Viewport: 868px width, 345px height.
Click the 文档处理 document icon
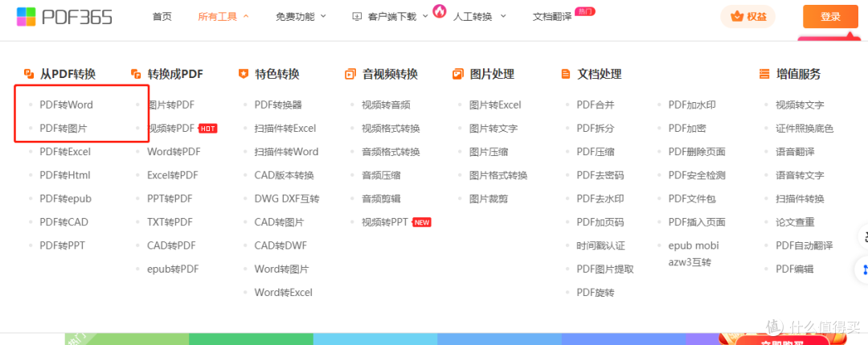566,74
